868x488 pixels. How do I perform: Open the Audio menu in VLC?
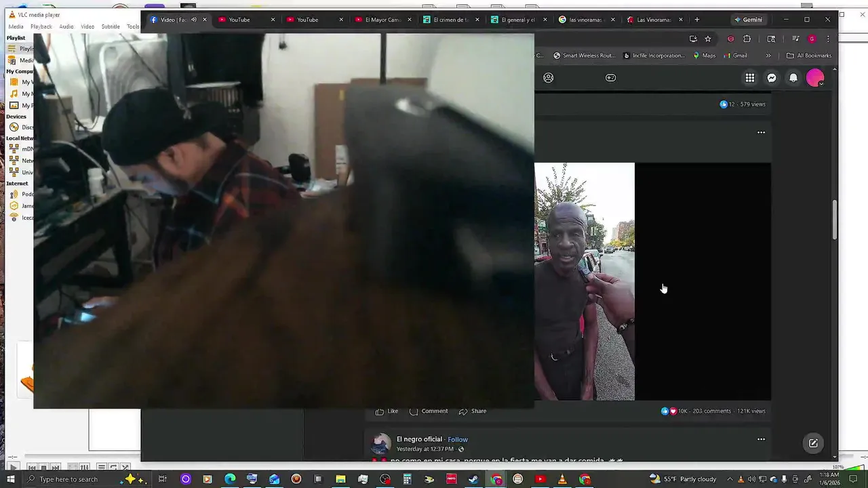[x=66, y=26]
